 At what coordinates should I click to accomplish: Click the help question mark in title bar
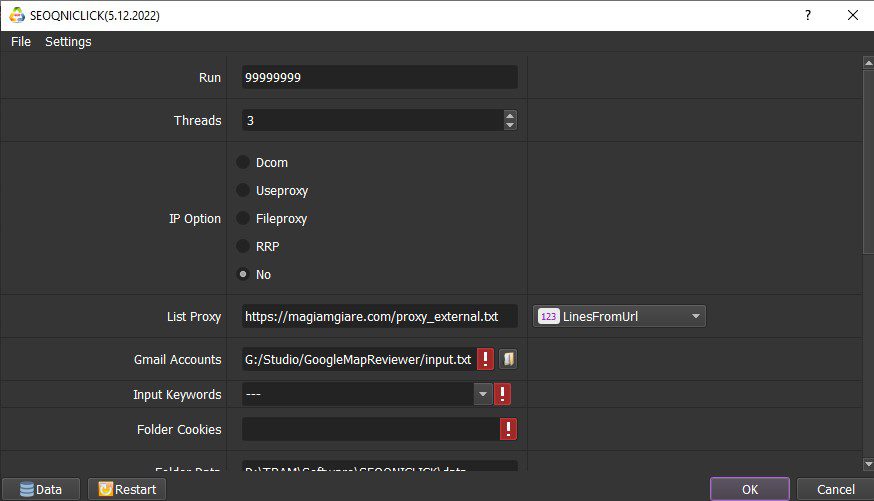808,15
